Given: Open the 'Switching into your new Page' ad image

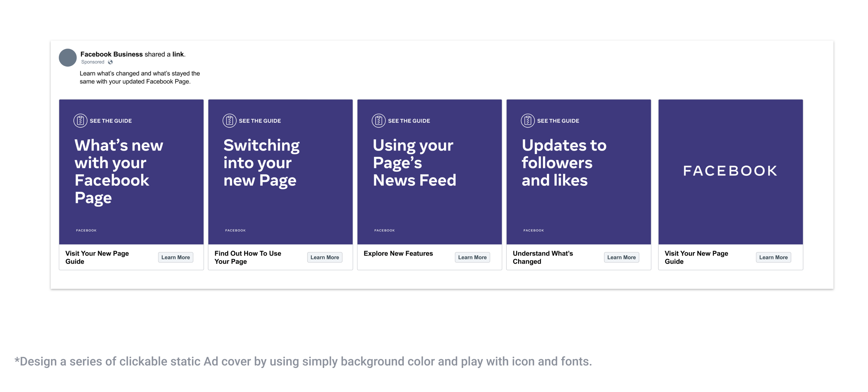Looking at the screenshot, I should (x=280, y=172).
